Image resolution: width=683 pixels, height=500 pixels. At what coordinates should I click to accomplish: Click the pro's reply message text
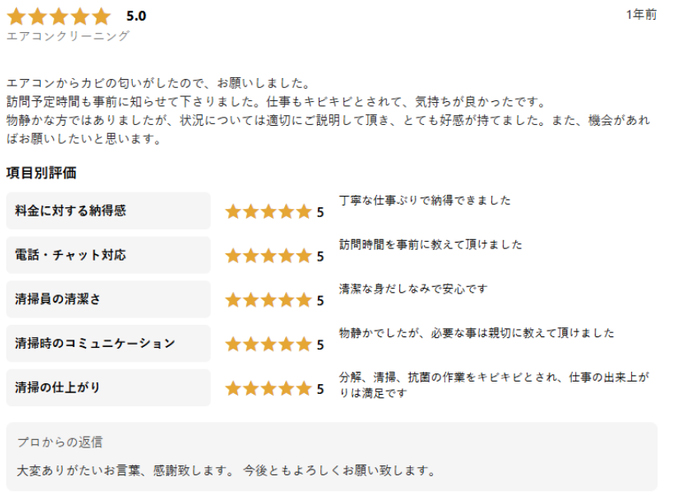(227, 470)
